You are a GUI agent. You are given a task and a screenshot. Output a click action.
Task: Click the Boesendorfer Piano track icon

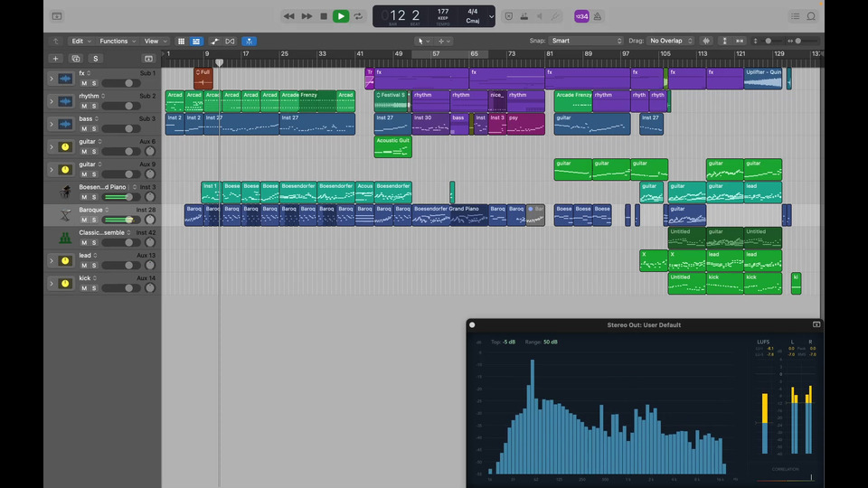pyautogui.click(x=65, y=192)
